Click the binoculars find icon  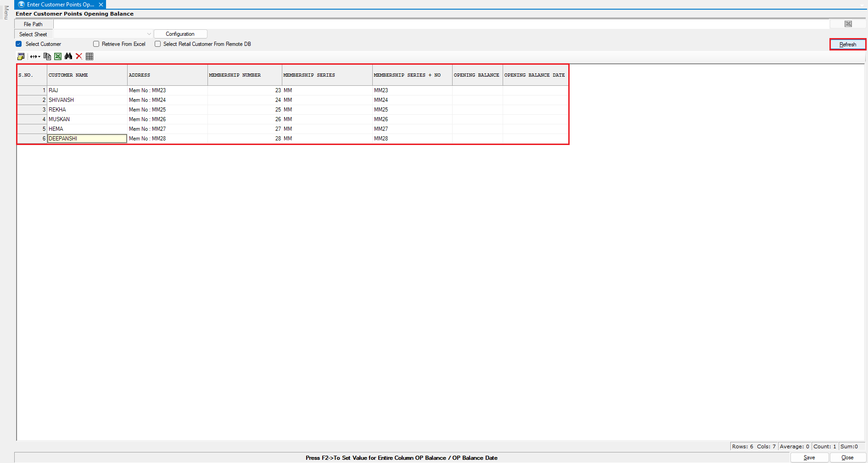click(x=68, y=56)
